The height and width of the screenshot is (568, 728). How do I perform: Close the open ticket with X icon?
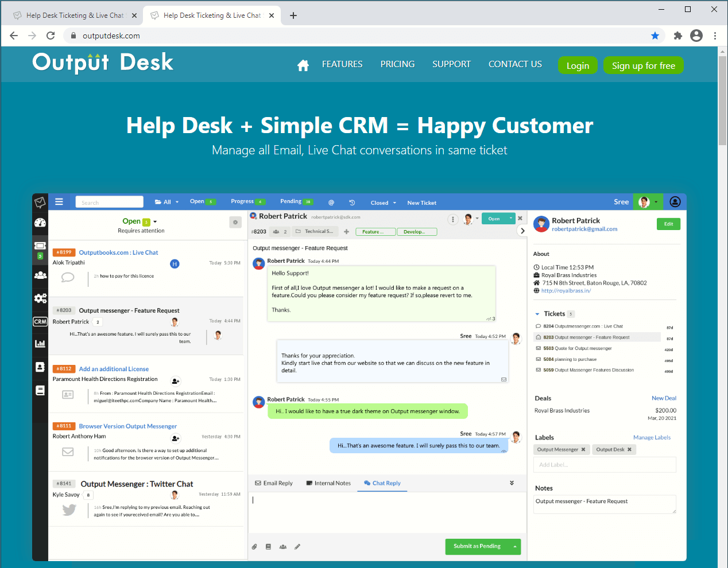coord(520,218)
